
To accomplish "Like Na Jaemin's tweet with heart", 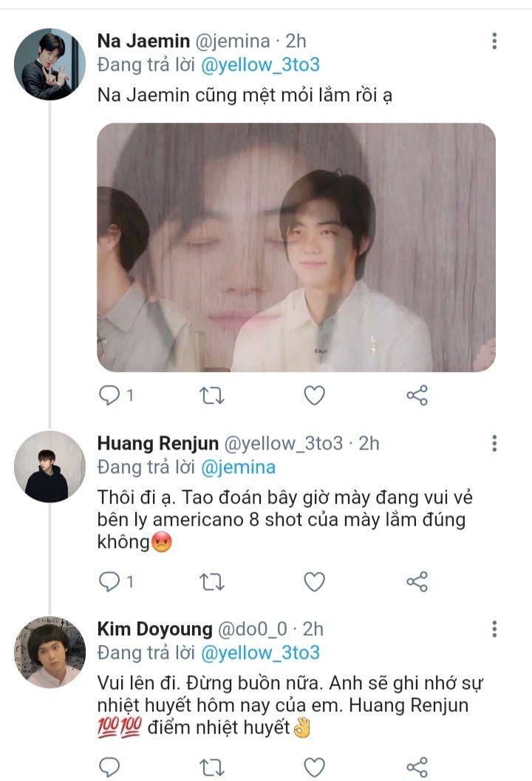I will point(315,396).
